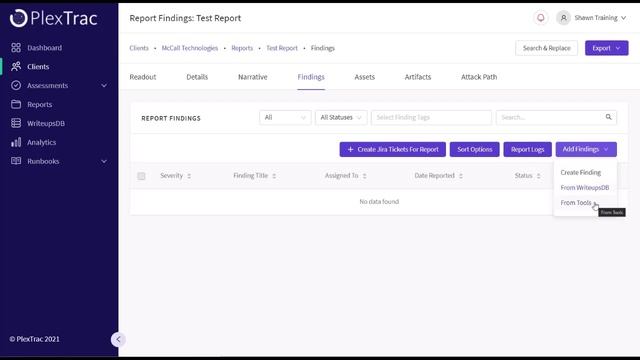Click the WriteupsDB database icon
Image resolution: width=640 pixels, height=360 pixels.
[x=16, y=123]
